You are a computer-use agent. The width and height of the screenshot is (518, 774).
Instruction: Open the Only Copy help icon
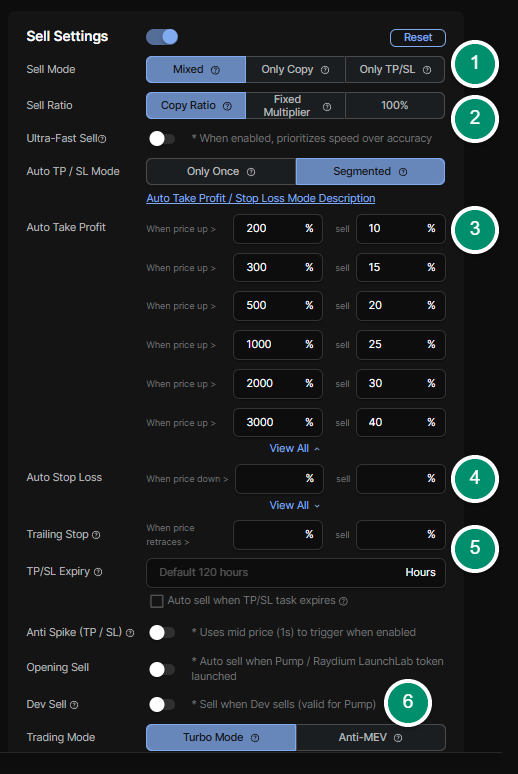(x=325, y=70)
